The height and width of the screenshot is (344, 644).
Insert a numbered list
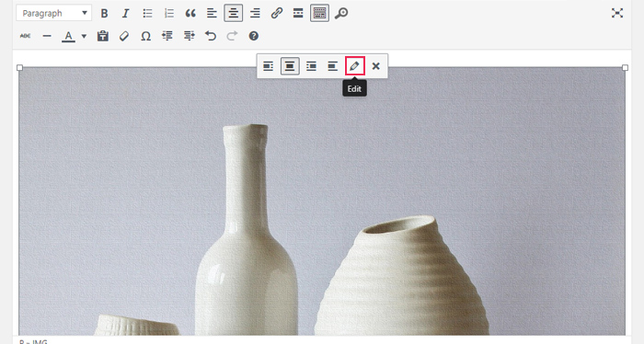168,13
